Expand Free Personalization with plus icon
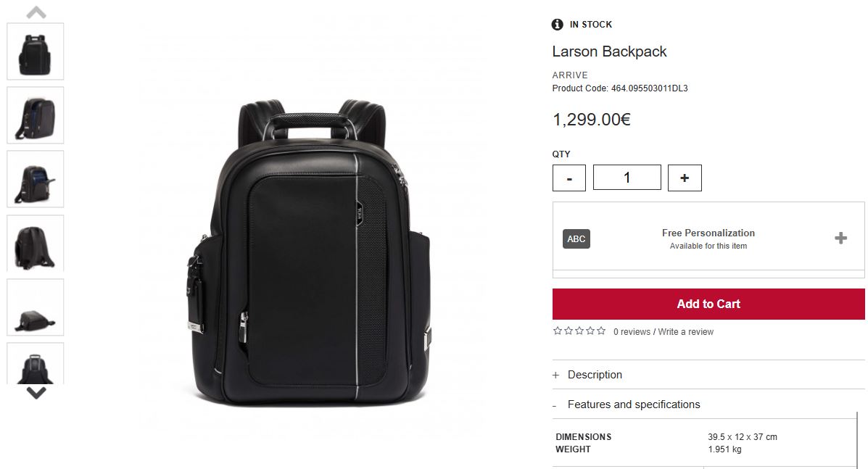 click(x=841, y=238)
